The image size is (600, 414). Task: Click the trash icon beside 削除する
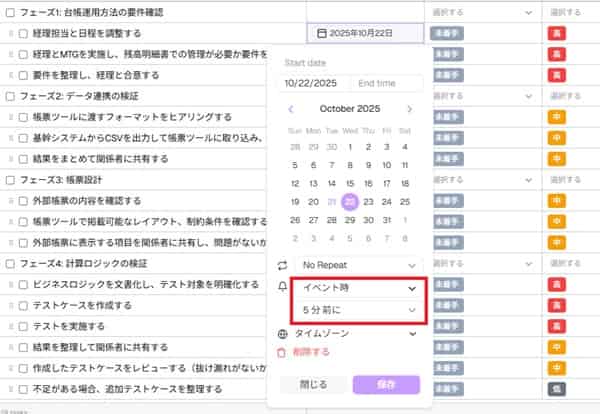pyautogui.click(x=282, y=351)
